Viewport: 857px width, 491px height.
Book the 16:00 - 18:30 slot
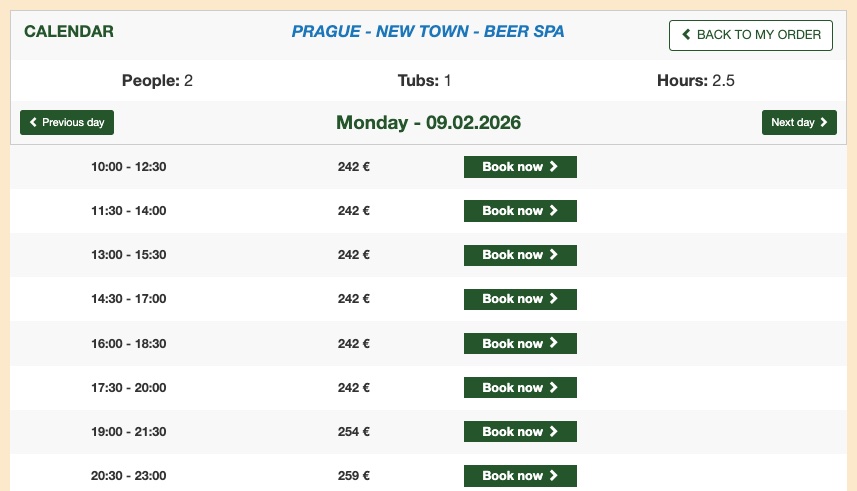[x=520, y=343]
